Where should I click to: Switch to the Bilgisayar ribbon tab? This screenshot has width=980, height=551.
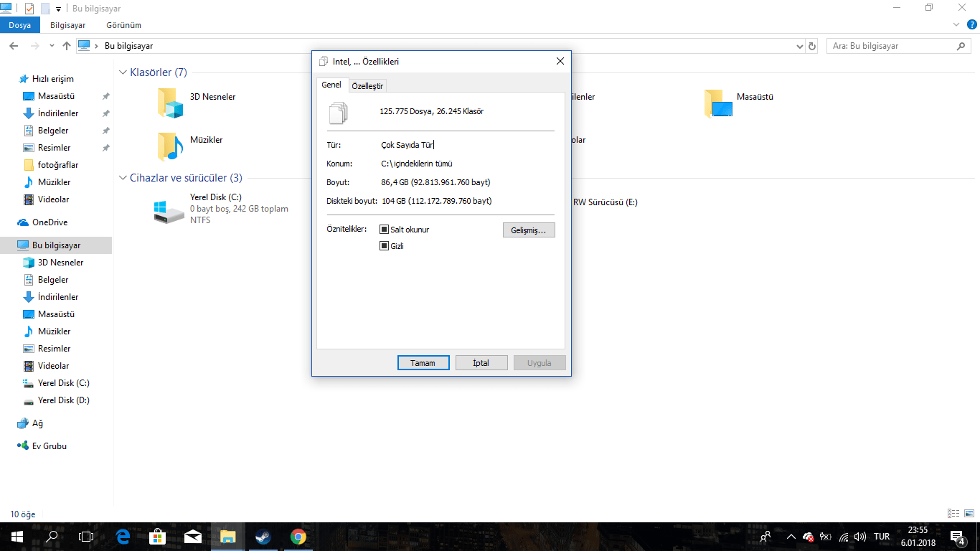point(68,25)
